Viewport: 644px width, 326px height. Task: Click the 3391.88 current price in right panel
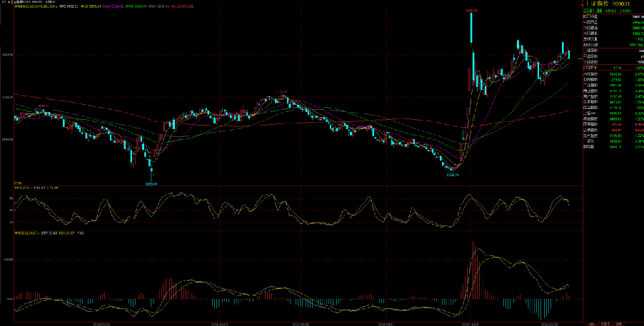point(591,11)
